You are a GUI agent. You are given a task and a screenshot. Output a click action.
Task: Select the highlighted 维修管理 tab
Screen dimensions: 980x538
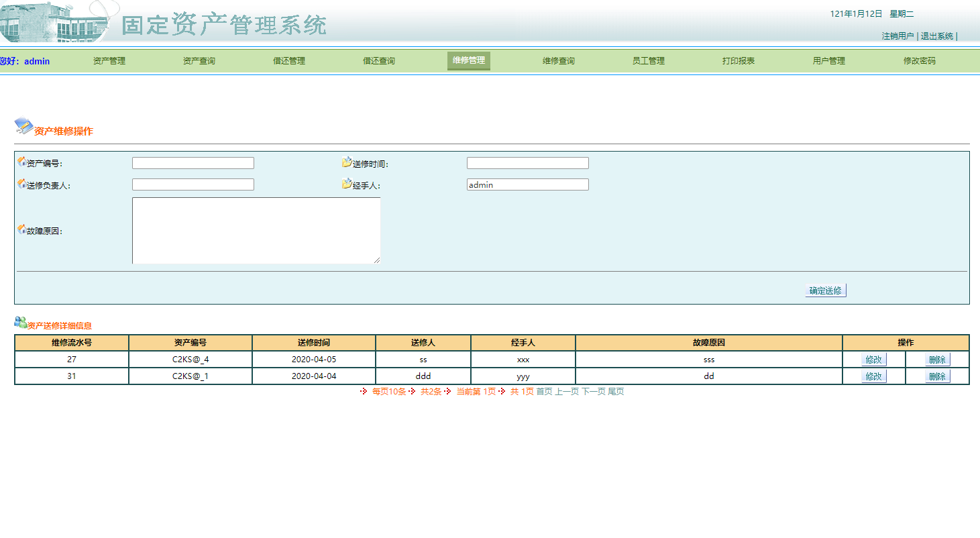(468, 60)
